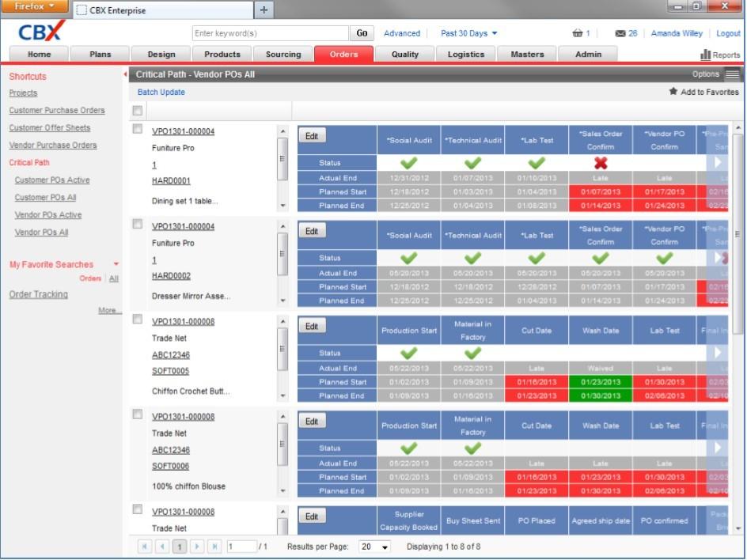747x560 pixels.
Task: Open Advanced search link
Action: (402, 33)
